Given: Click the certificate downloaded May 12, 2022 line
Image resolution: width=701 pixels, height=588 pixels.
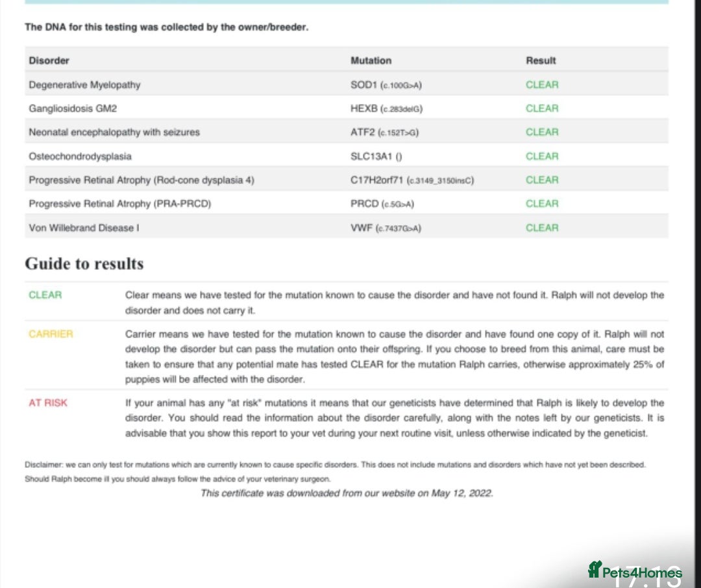Looking at the screenshot, I should tap(347, 493).
